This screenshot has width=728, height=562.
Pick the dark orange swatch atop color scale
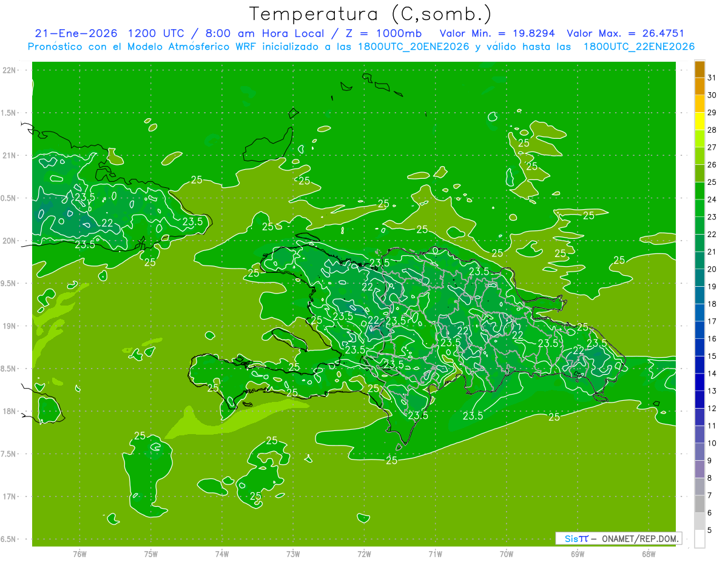[x=699, y=69]
